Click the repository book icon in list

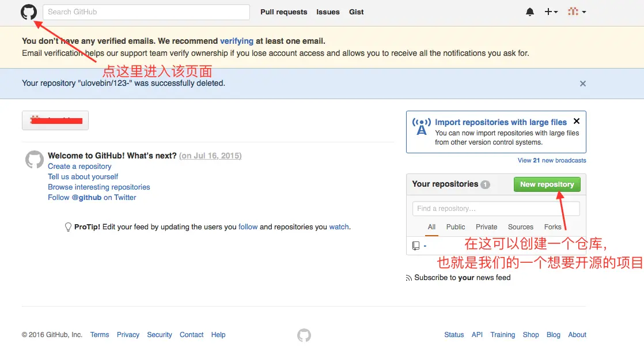[416, 245]
